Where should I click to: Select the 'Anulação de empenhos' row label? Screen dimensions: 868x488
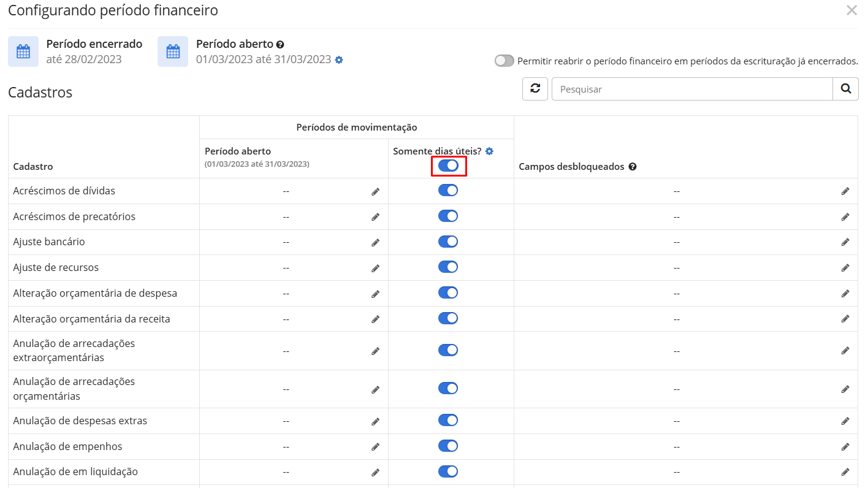click(67, 446)
